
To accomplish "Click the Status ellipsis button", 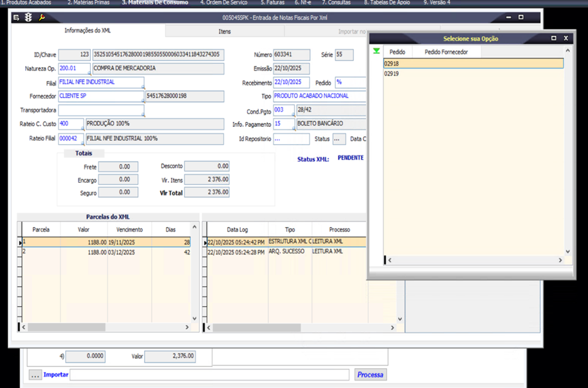I will click(339, 139).
